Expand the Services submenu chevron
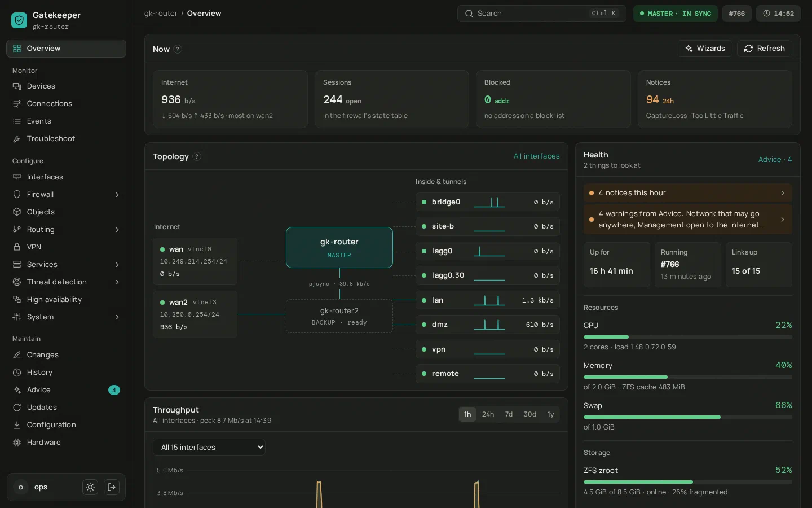Viewport: 812px width, 508px height. coord(117,265)
